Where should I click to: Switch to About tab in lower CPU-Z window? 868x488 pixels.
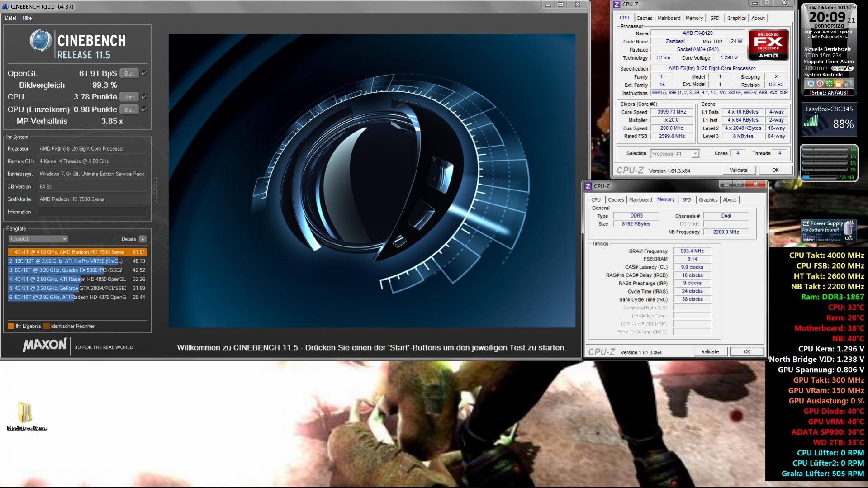point(730,200)
